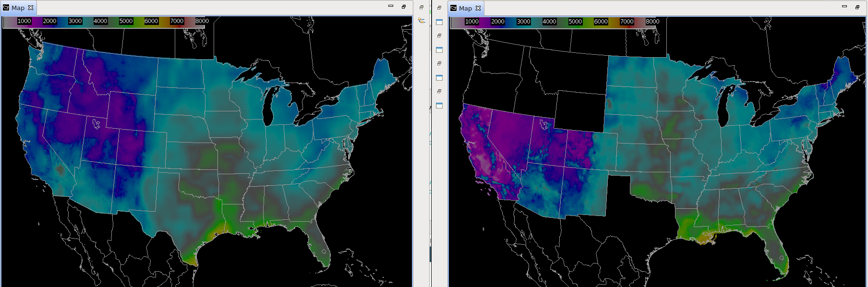
Task: Click the 2000 label on right color bar
Action: (x=498, y=22)
